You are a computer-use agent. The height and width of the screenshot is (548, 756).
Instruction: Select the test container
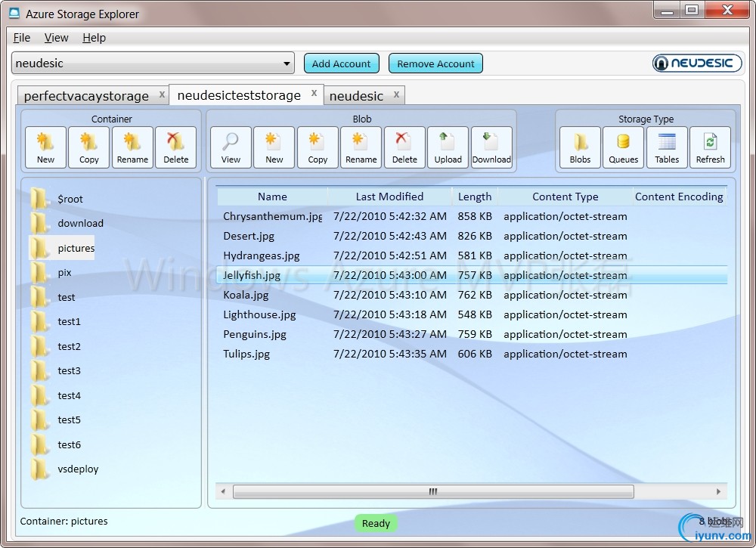click(x=53, y=297)
